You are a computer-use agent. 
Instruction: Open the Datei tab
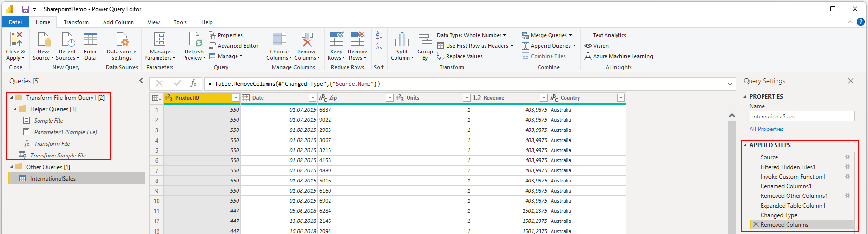[15, 22]
